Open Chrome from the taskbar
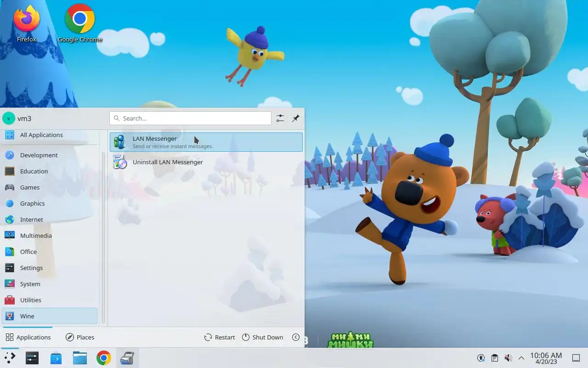The image size is (588, 368). (x=103, y=358)
